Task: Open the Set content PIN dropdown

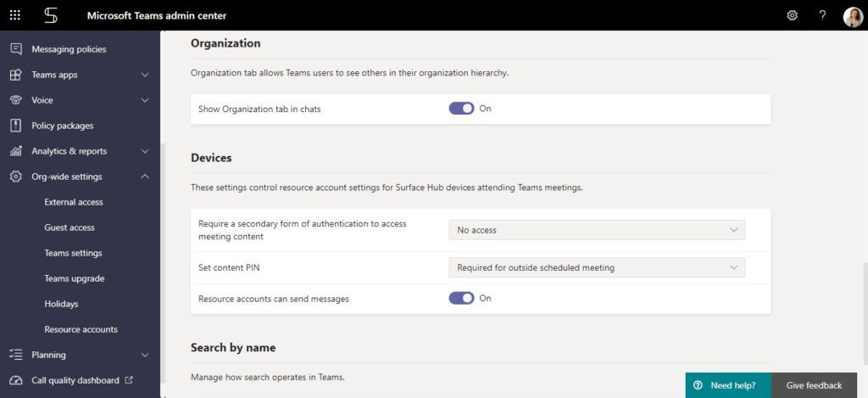Action: pyautogui.click(x=597, y=267)
